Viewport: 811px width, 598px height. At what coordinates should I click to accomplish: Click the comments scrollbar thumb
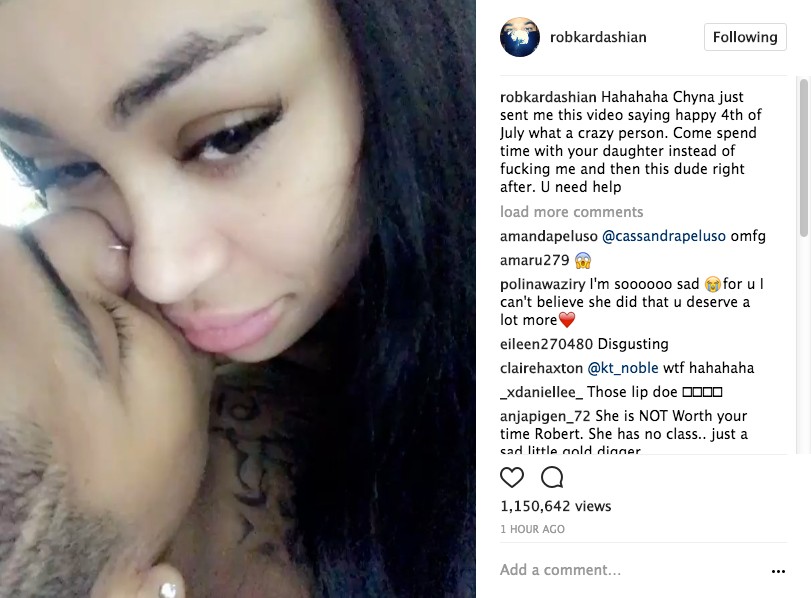[804, 157]
